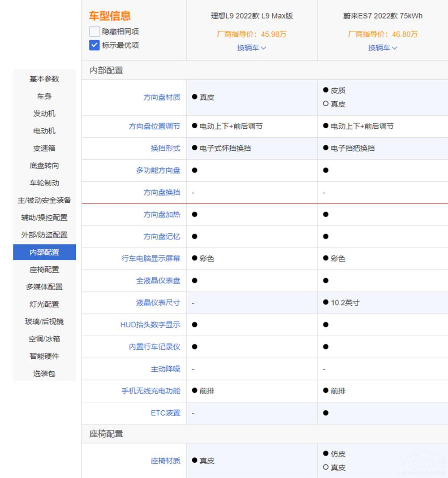This screenshot has width=448, height=478.
Task: Open 换辆车 dropdown under 理想L9
Action: point(251,48)
